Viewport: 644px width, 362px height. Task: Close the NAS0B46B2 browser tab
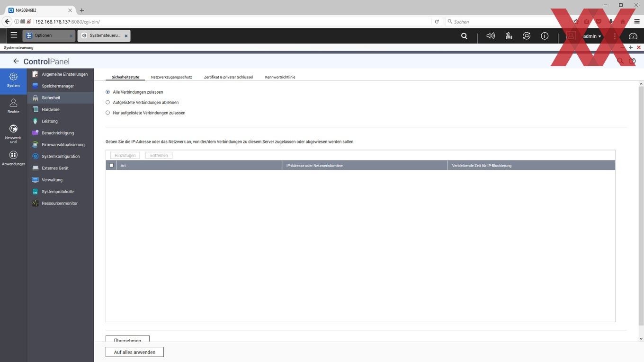pyautogui.click(x=70, y=10)
